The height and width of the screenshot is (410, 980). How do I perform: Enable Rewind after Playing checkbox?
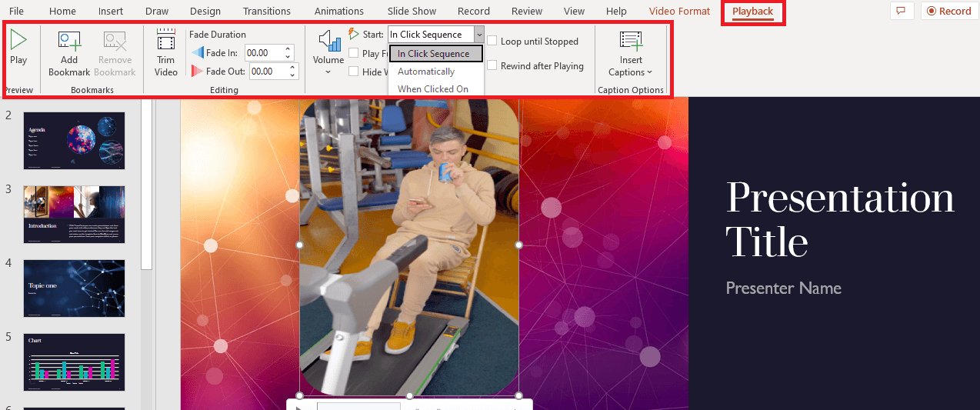[492, 66]
